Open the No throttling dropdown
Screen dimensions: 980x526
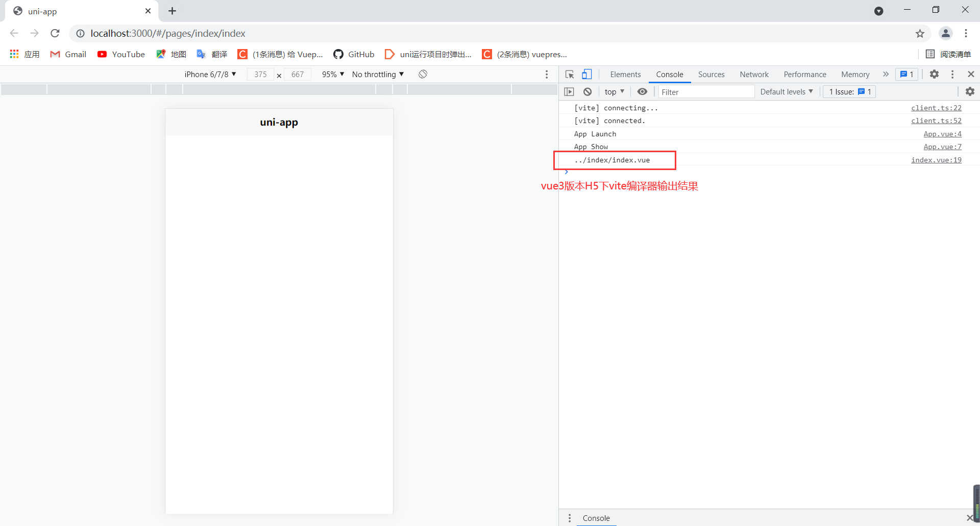[378, 75]
